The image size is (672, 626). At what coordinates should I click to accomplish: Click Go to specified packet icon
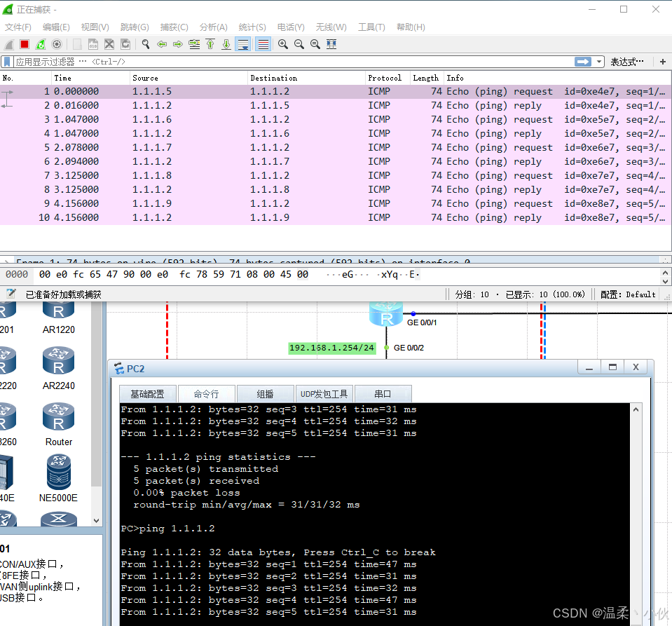pos(194,44)
